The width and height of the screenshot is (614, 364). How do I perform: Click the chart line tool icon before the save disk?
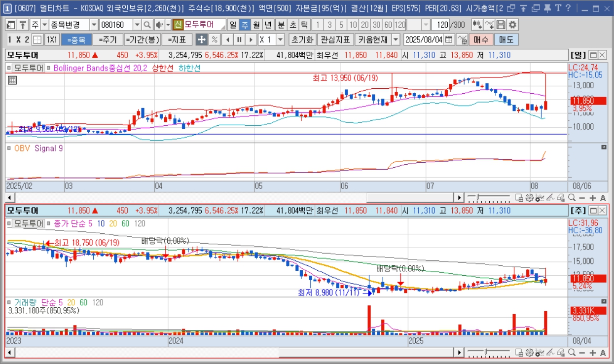[x=489, y=25]
